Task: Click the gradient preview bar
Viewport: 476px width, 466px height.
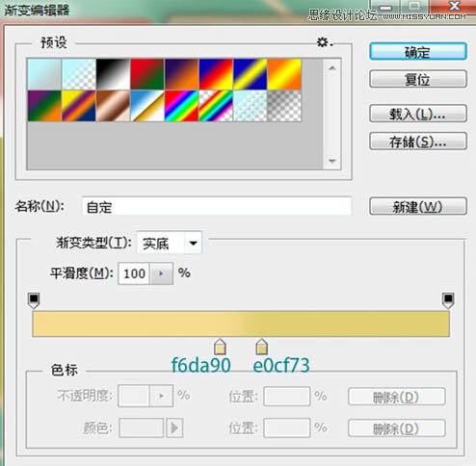Action: click(x=241, y=324)
